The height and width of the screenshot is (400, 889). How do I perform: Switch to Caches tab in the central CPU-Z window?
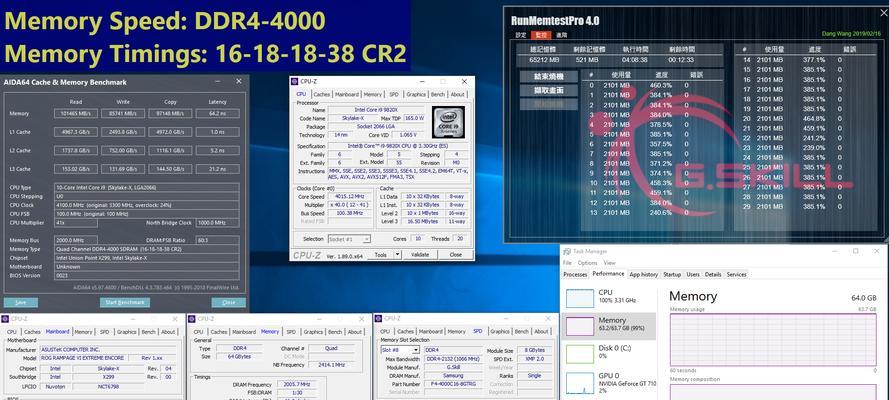pyautogui.click(x=321, y=94)
